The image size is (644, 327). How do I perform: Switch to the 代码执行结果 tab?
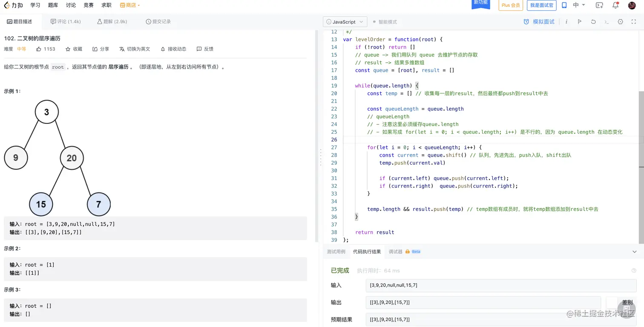367,252
